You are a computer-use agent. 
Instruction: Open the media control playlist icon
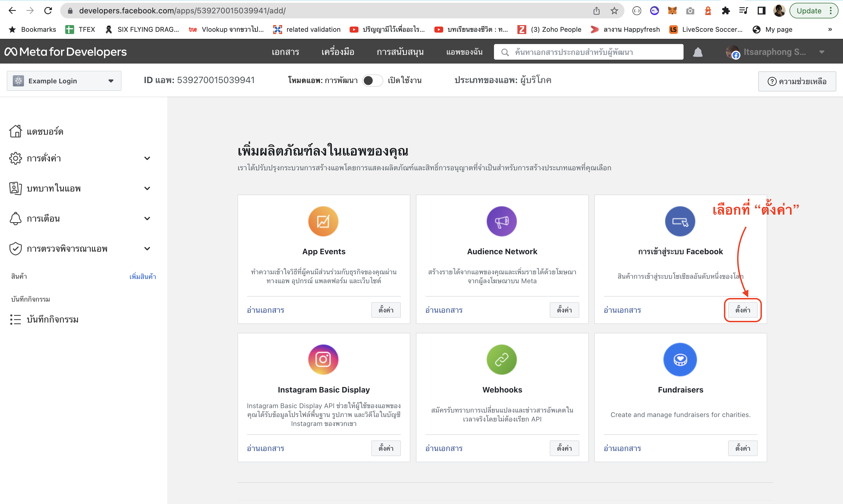(x=743, y=11)
